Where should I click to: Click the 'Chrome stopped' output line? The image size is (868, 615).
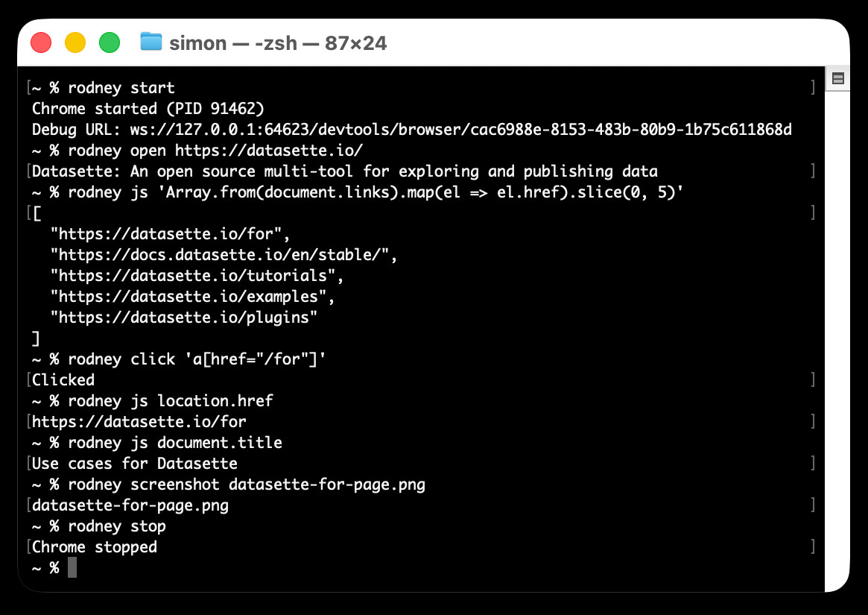coord(93,546)
